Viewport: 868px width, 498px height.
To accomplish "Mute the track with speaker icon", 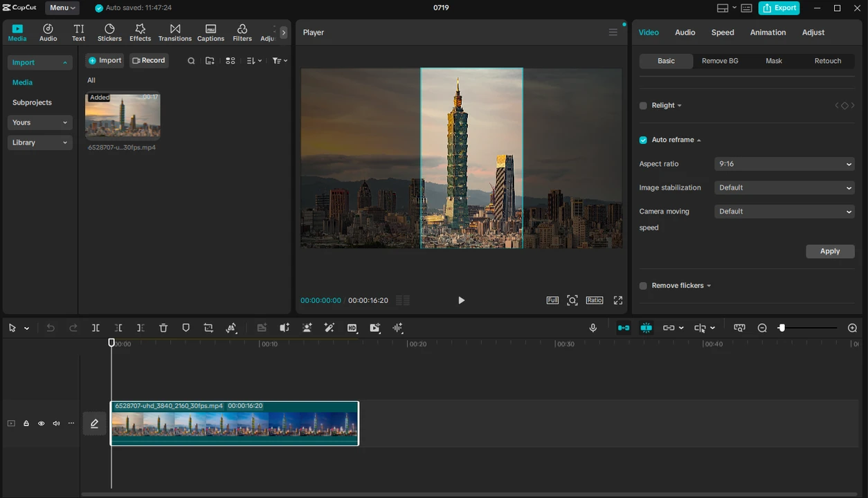I will click(56, 423).
